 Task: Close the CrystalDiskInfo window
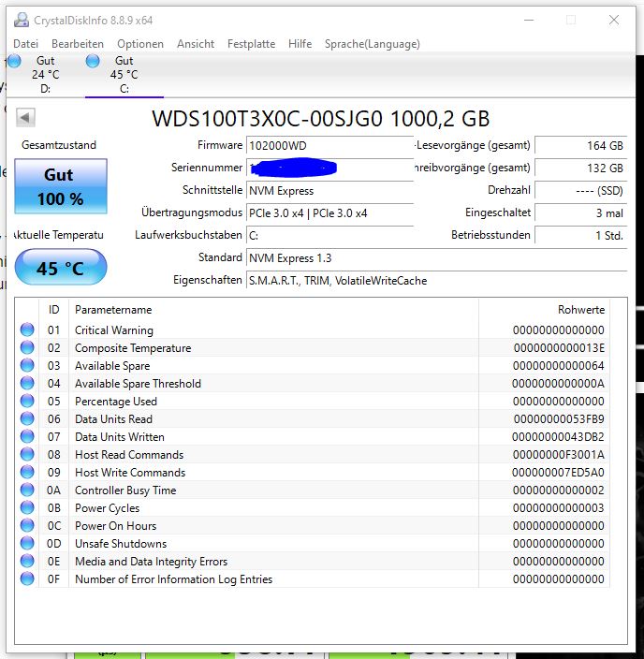614,20
